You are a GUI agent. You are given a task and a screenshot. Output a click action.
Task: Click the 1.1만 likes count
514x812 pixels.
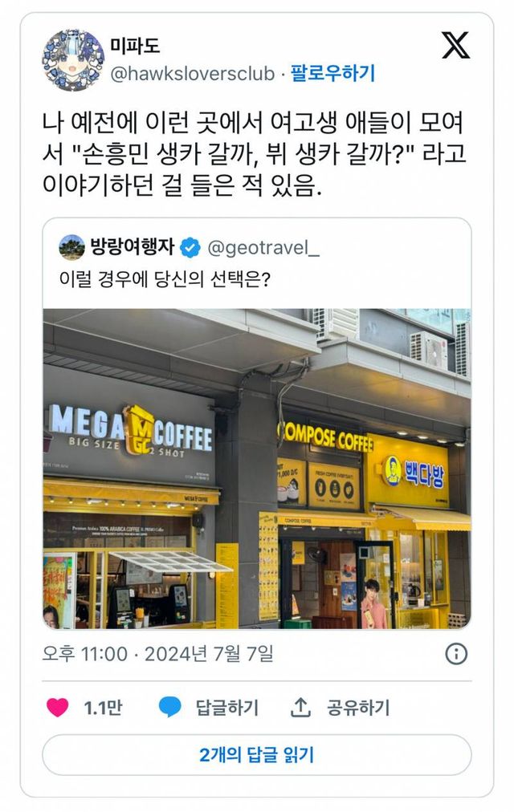click(x=103, y=708)
